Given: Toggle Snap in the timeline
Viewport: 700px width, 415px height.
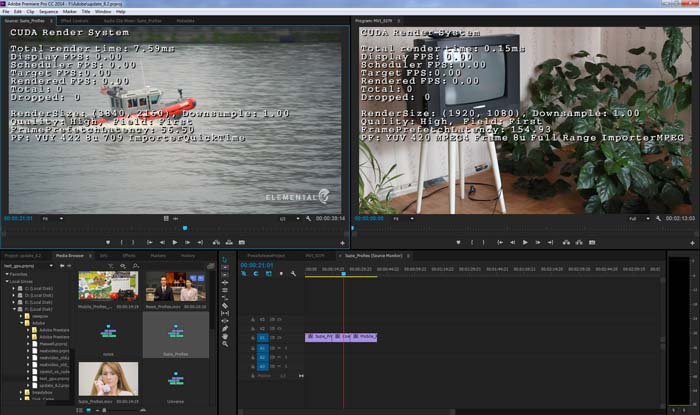Looking at the screenshot, I should click(x=256, y=274).
